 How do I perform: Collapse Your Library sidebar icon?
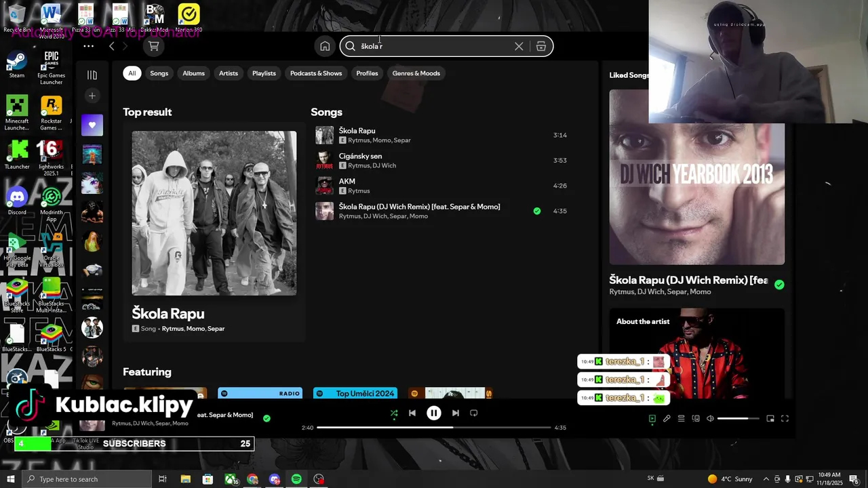pos(92,75)
